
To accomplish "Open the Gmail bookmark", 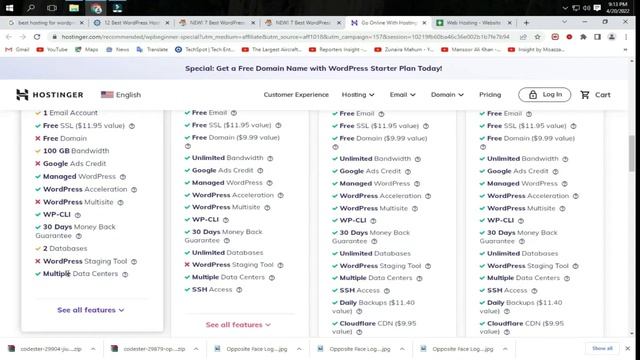I will click(17, 50).
